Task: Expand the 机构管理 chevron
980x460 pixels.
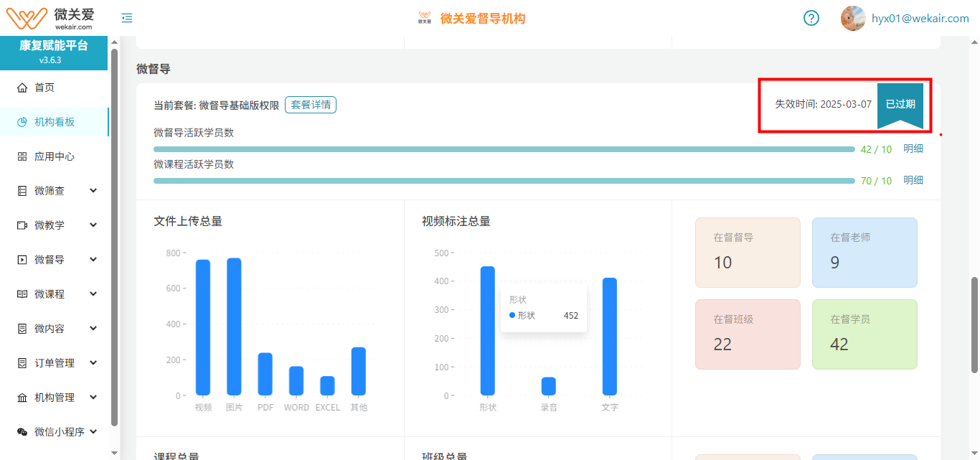Action: (93, 398)
